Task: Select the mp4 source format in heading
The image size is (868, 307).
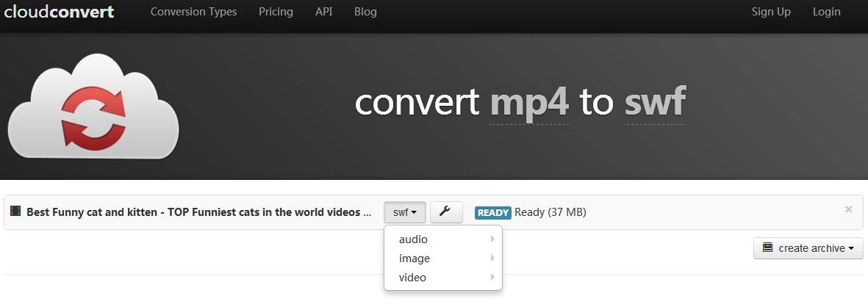Action: [x=529, y=104]
